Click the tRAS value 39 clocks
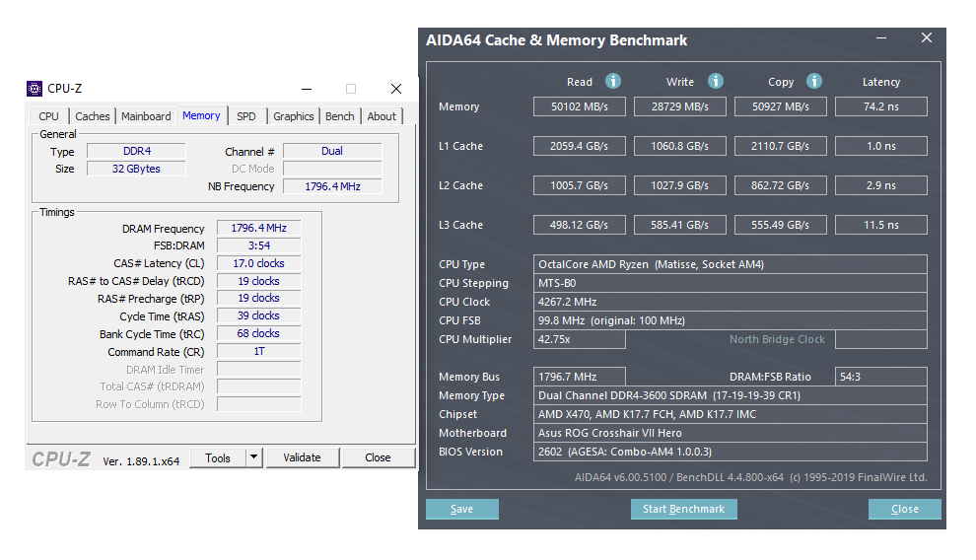Image resolution: width=976 pixels, height=560 pixels. tap(259, 315)
